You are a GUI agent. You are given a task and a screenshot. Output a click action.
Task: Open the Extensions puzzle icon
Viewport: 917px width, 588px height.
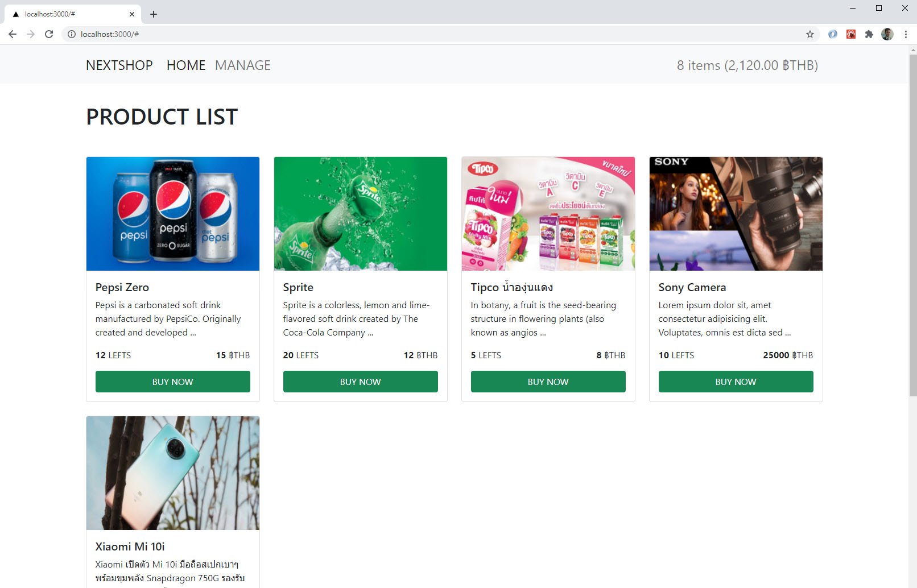tap(869, 34)
